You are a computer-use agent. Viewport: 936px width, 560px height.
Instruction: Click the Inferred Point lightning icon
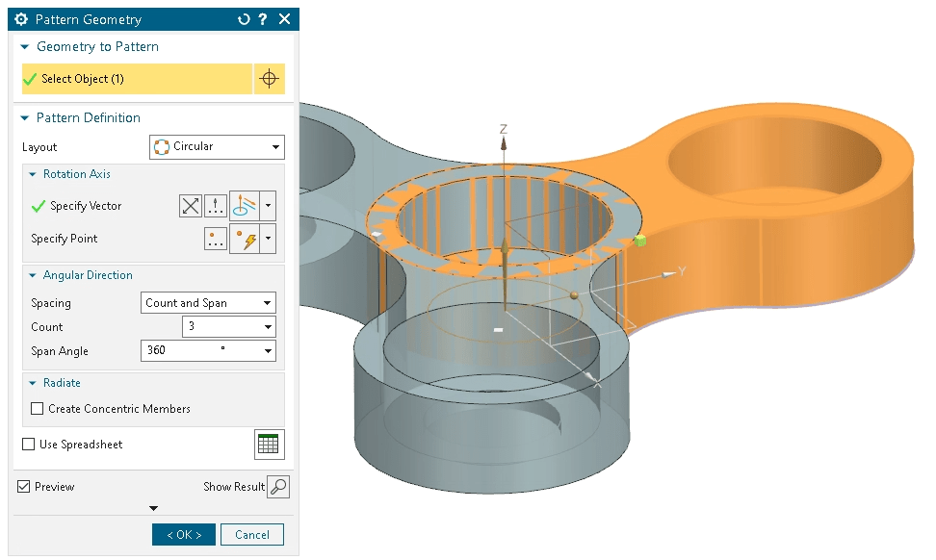pos(244,239)
